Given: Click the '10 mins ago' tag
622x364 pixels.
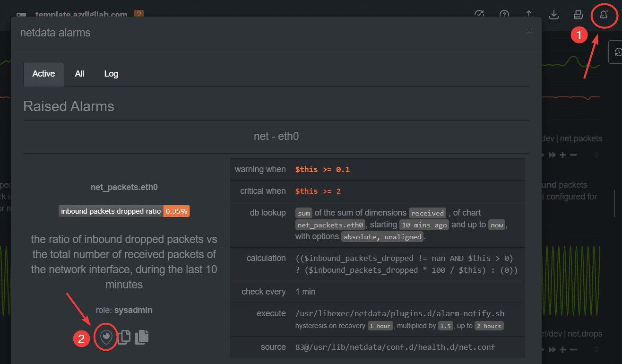Looking at the screenshot, I should pos(424,225).
